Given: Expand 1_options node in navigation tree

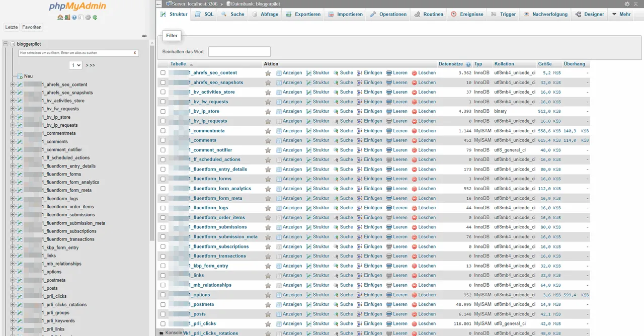Looking at the screenshot, I should point(13,272).
